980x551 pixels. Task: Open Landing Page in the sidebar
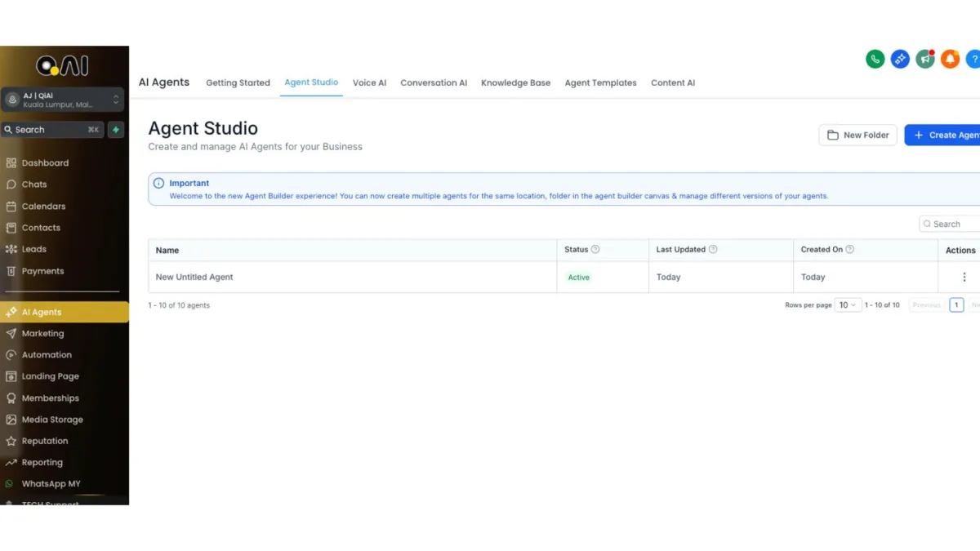[x=50, y=376]
